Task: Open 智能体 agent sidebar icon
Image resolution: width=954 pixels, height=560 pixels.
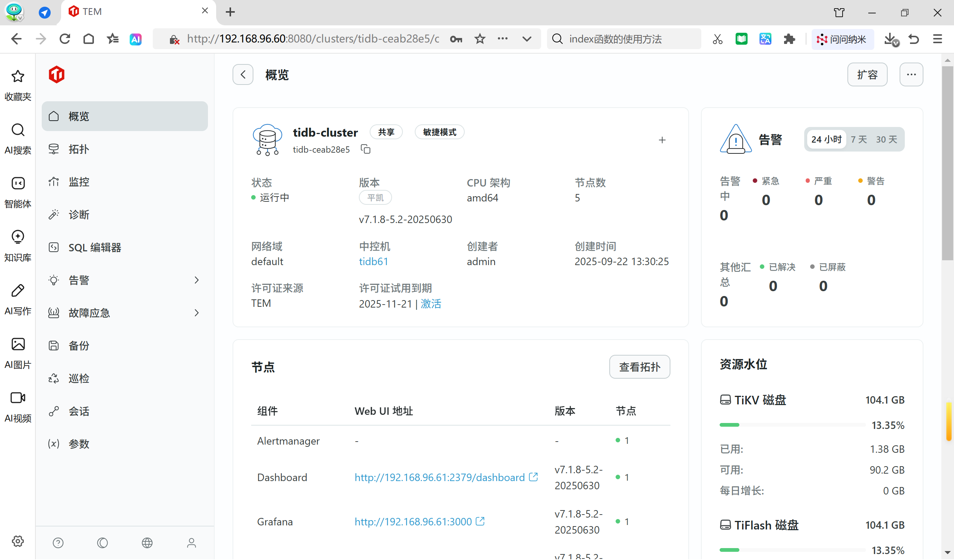Action: click(x=18, y=192)
